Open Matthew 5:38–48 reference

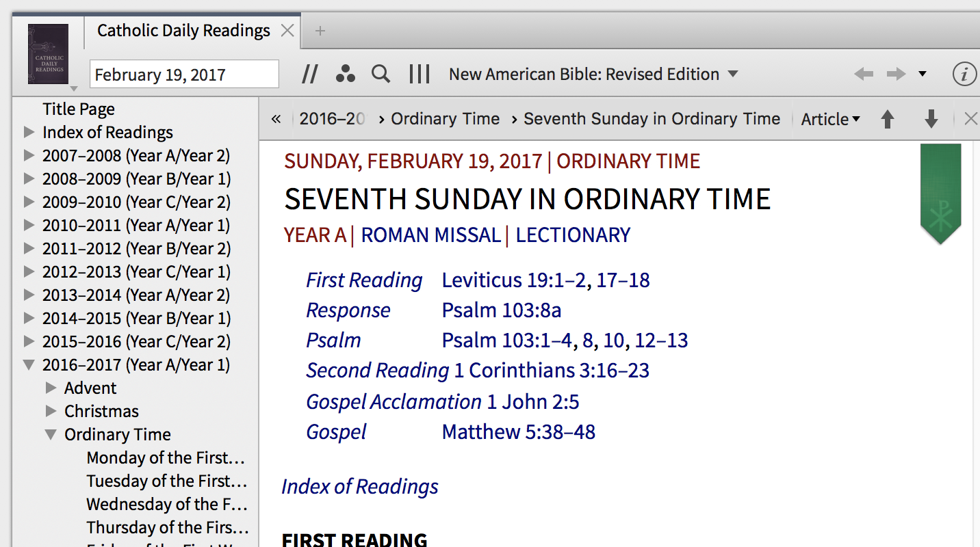tap(519, 432)
